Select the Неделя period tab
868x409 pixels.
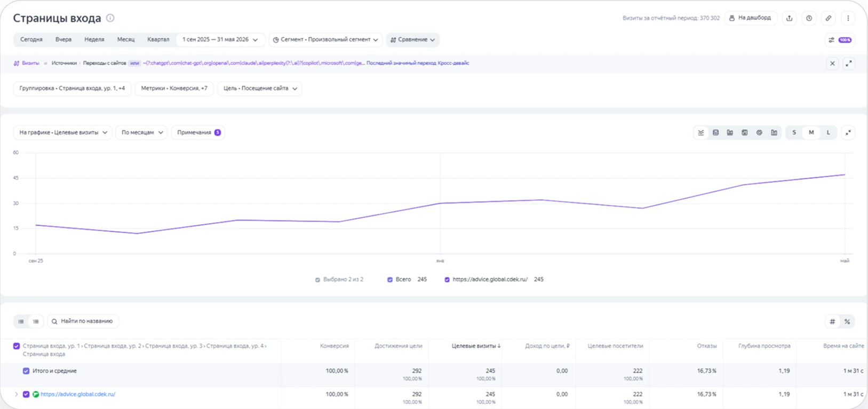[x=94, y=40]
